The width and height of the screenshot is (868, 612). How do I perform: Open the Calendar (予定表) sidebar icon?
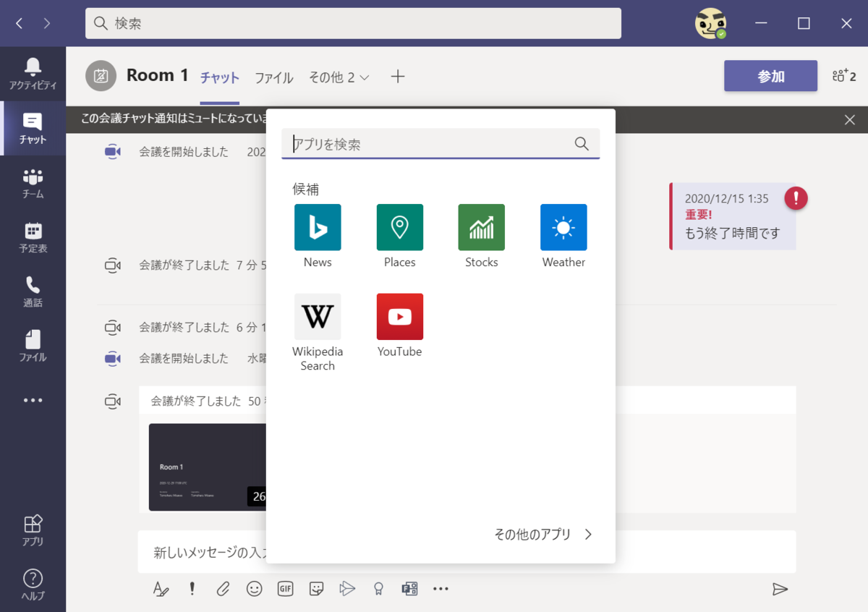click(x=33, y=237)
